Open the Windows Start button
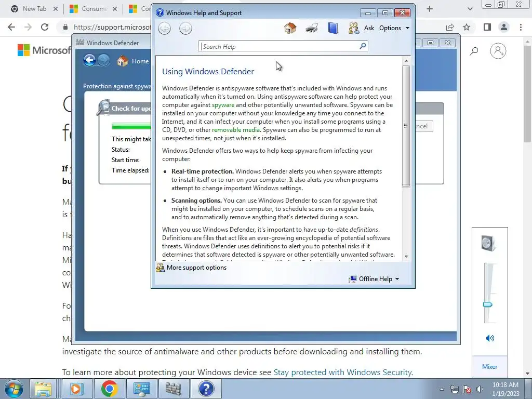Viewport: 532px width, 399px height. pos(14,389)
